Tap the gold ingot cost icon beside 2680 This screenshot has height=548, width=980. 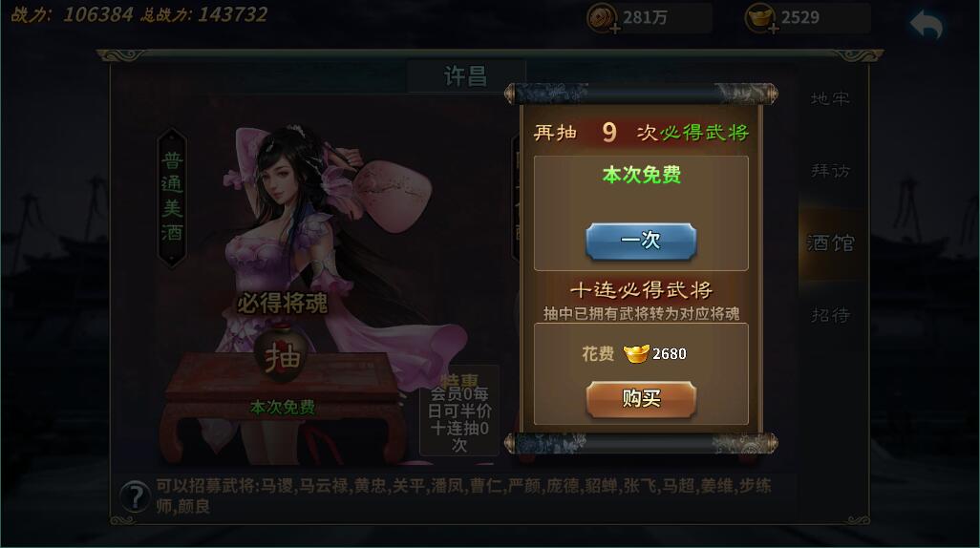coord(636,353)
